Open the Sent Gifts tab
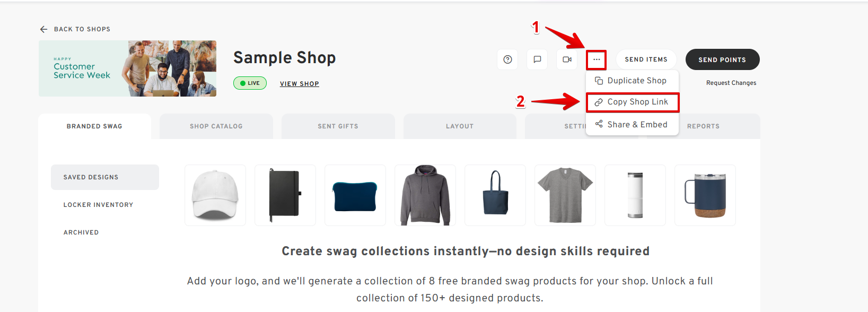The image size is (868, 312). click(x=338, y=126)
